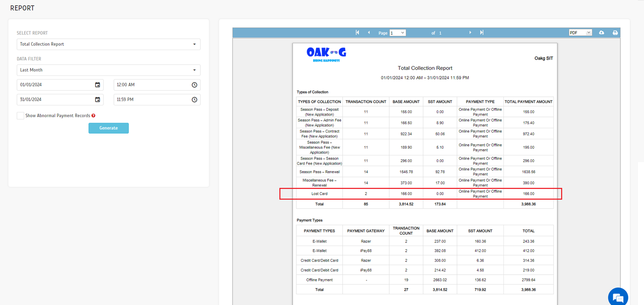This screenshot has width=644, height=305.
Task: Enable Show Abnormal Payment Records checkbox
Action: (x=21, y=116)
